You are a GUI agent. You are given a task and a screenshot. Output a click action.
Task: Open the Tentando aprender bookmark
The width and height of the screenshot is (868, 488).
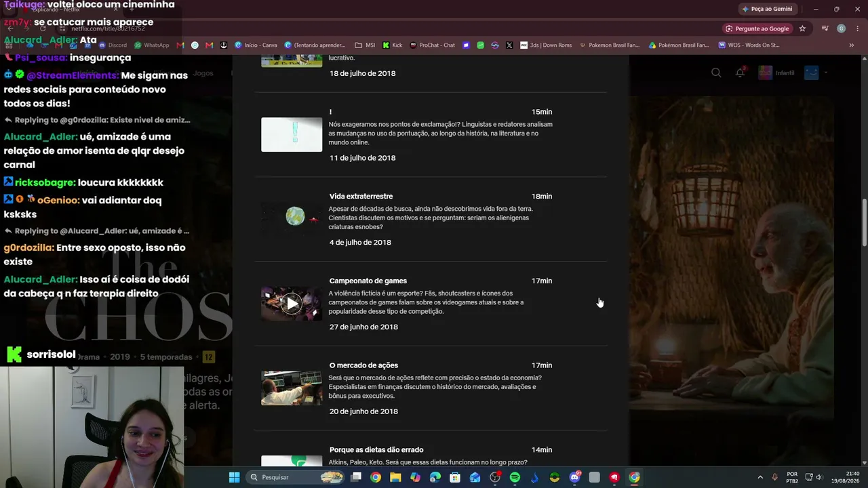[315, 45]
